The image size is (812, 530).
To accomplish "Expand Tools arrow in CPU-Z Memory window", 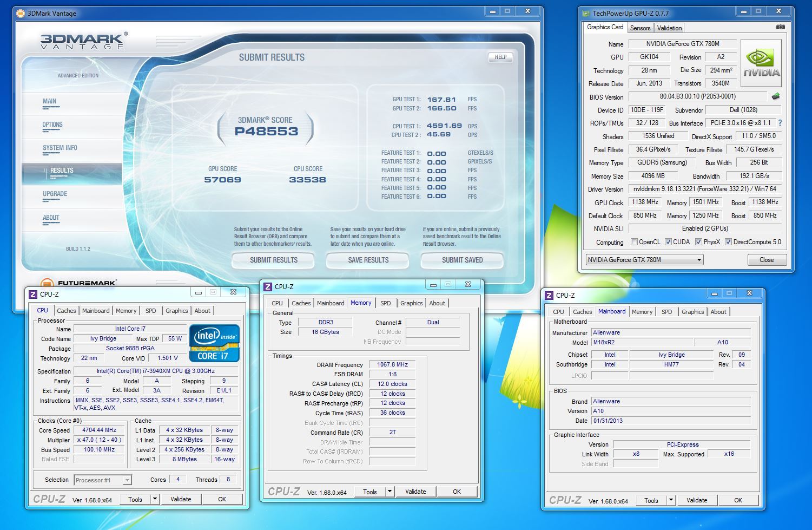I will pyautogui.click(x=390, y=492).
